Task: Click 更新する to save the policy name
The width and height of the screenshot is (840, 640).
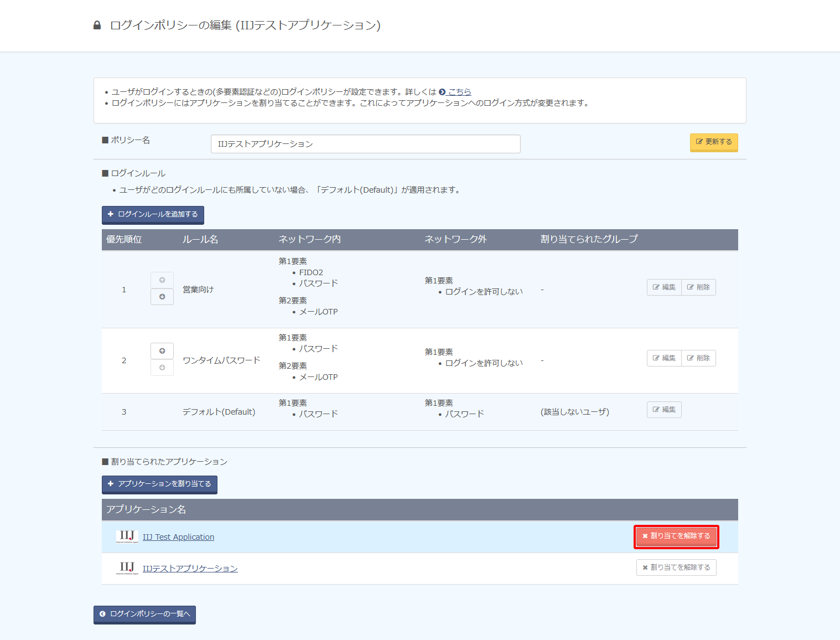Action: point(714,142)
